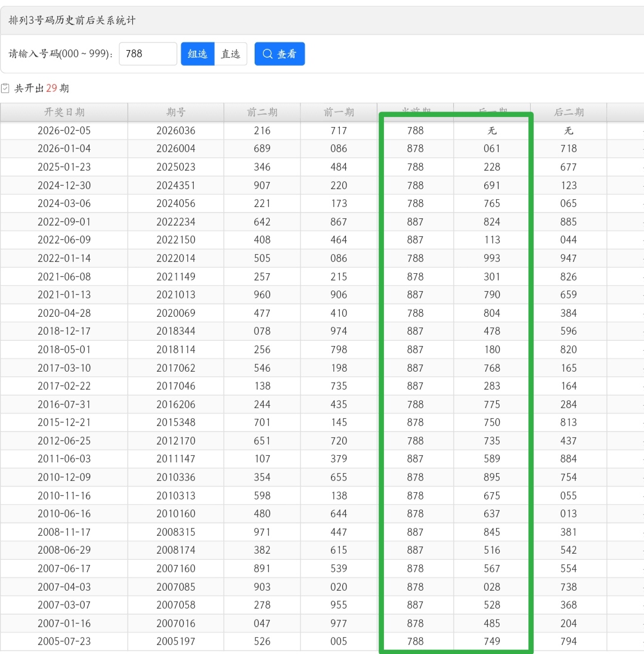Image resolution: width=644 pixels, height=654 pixels.
Task: Click the 前一期 column header
Action: point(339,112)
